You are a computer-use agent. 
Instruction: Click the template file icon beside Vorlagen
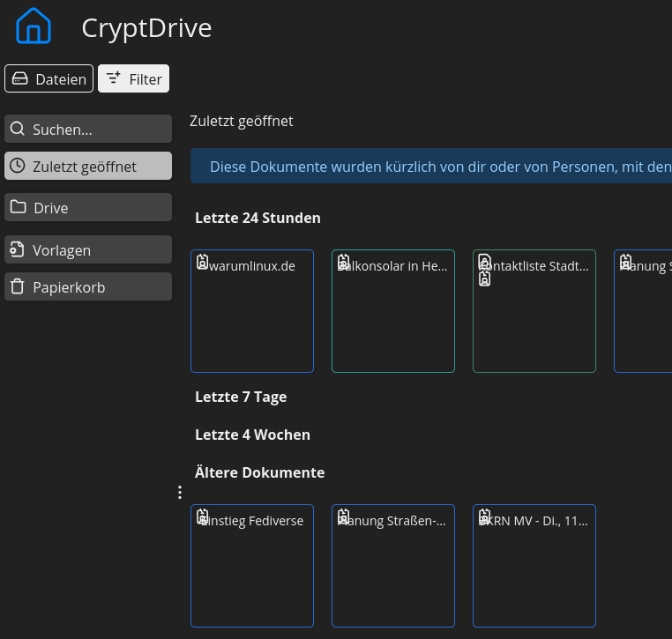coord(17,249)
